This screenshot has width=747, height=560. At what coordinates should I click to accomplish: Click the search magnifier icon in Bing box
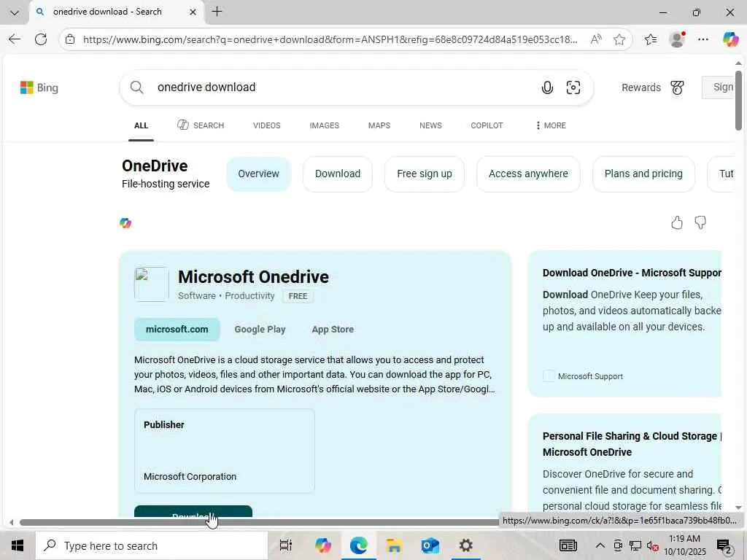(136, 87)
